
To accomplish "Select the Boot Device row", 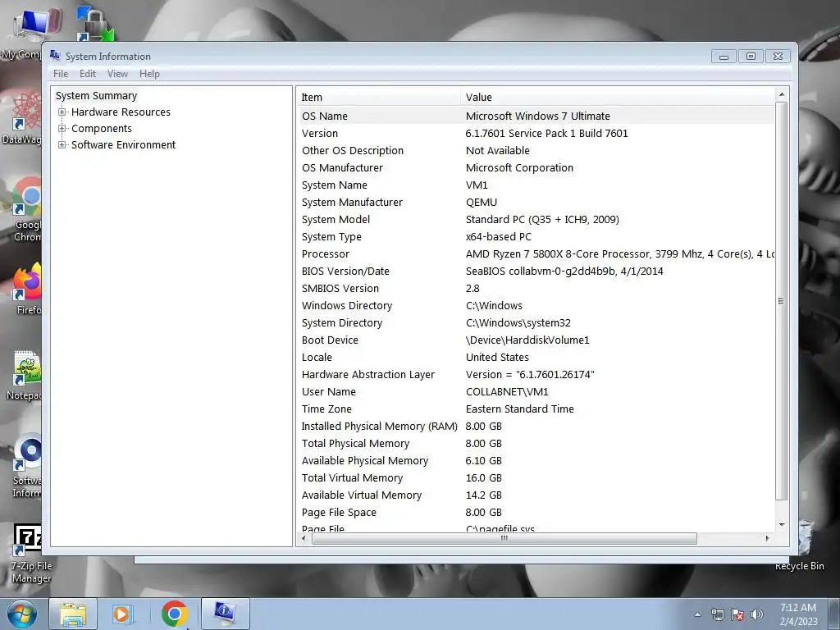I will pos(536,340).
